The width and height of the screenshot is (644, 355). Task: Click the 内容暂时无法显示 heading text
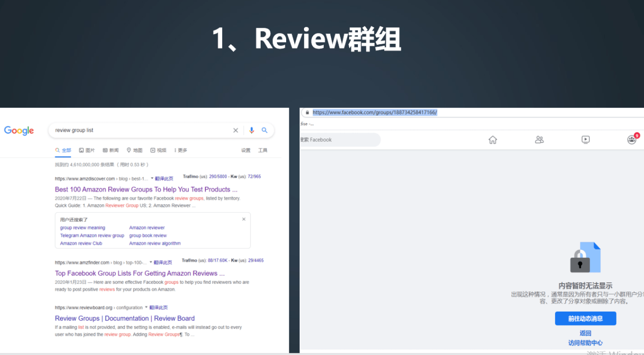click(586, 286)
